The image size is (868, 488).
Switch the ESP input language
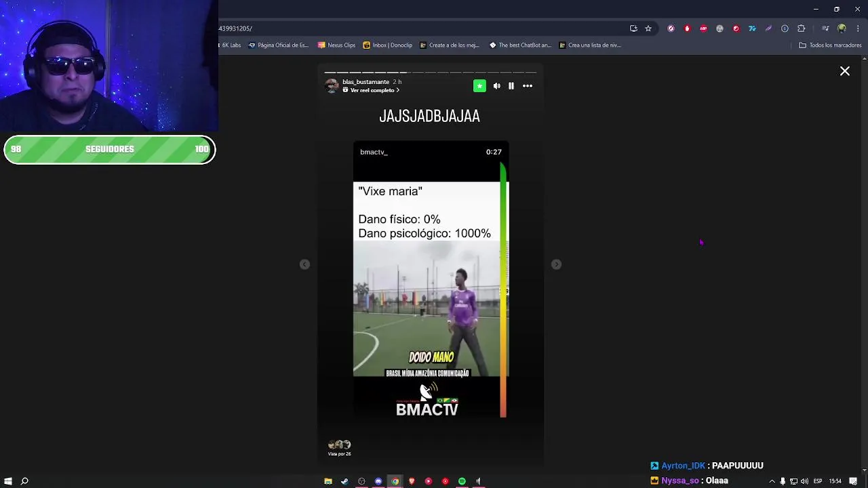pyautogui.click(x=818, y=481)
